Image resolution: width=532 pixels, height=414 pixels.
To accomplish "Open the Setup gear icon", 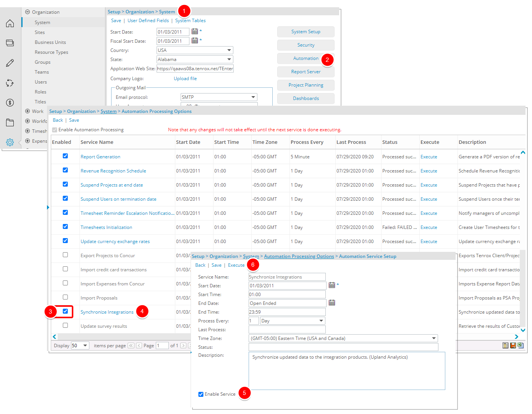I will pyautogui.click(x=10, y=142).
